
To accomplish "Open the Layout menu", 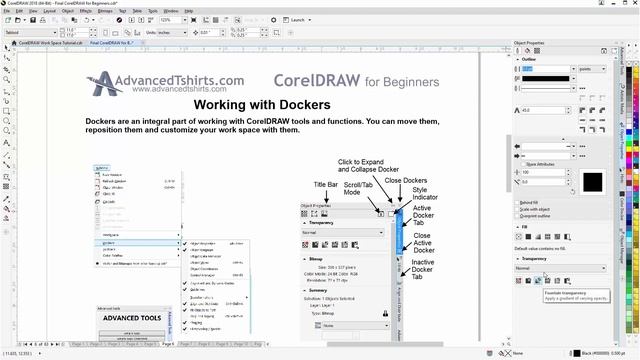I will [49, 11].
